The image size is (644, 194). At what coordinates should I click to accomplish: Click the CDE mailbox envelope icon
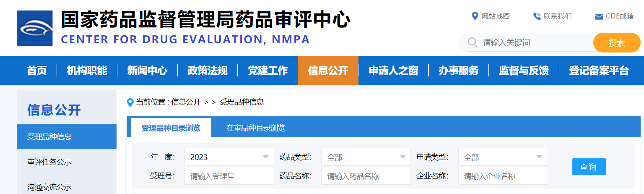[x=599, y=17]
